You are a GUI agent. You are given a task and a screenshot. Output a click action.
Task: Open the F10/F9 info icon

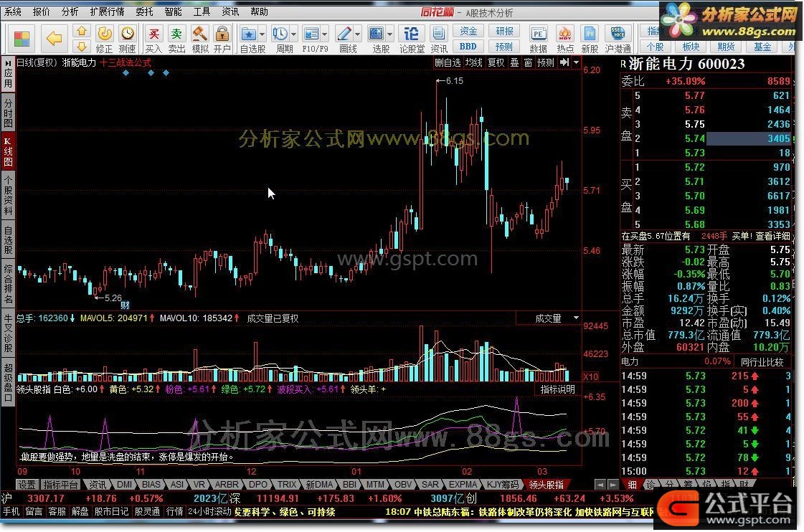tap(311, 34)
